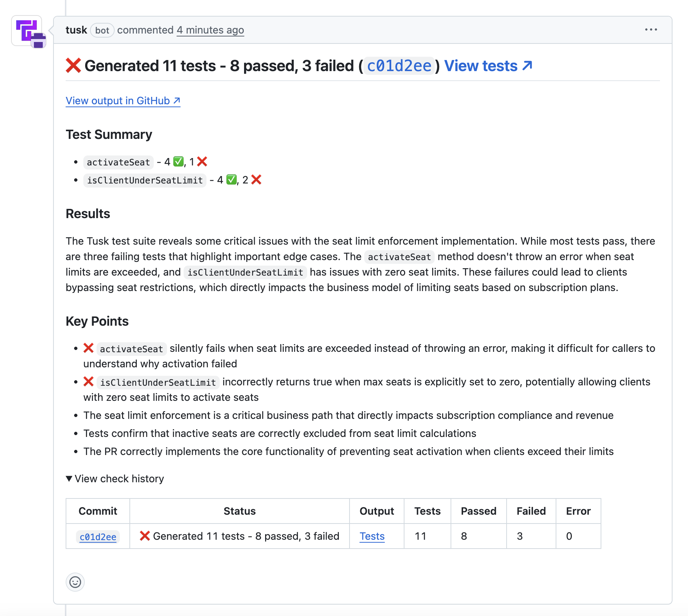Click the Error count cell showing 0
Screen dimensions: 688x616
coord(578,536)
